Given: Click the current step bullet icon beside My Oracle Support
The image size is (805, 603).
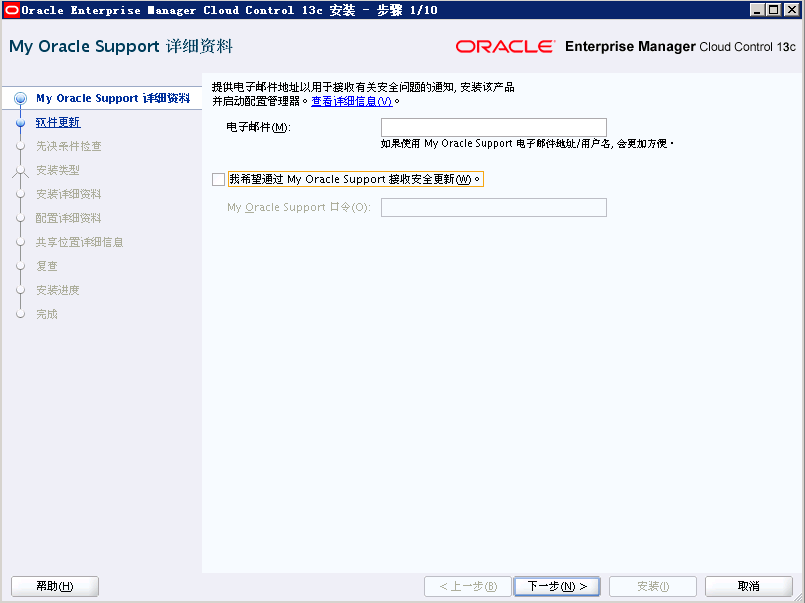Looking at the screenshot, I should click(20, 99).
